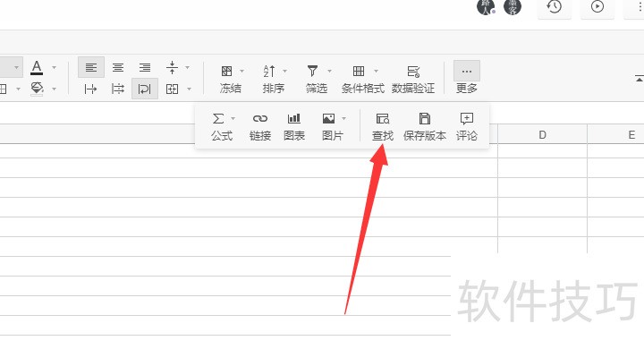Image resolution: width=644 pixels, height=349 pixels.
Task: Open version history clock icon
Action: (x=555, y=6)
